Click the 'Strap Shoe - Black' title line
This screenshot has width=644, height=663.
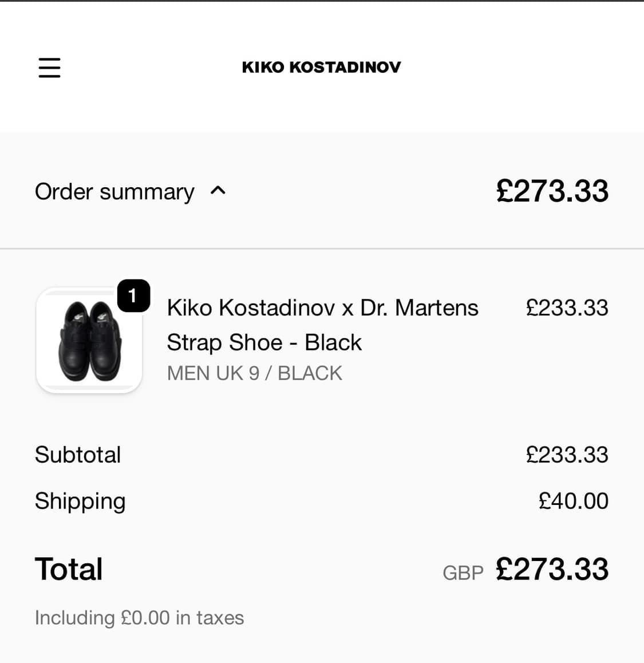click(264, 342)
